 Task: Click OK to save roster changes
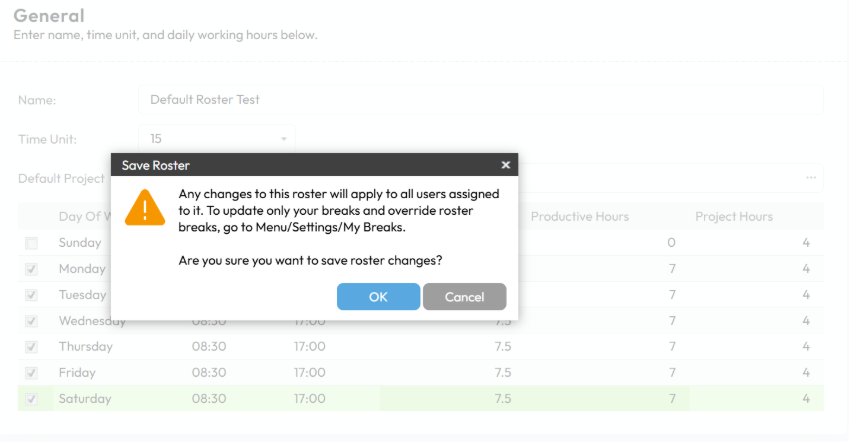[378, 297]
